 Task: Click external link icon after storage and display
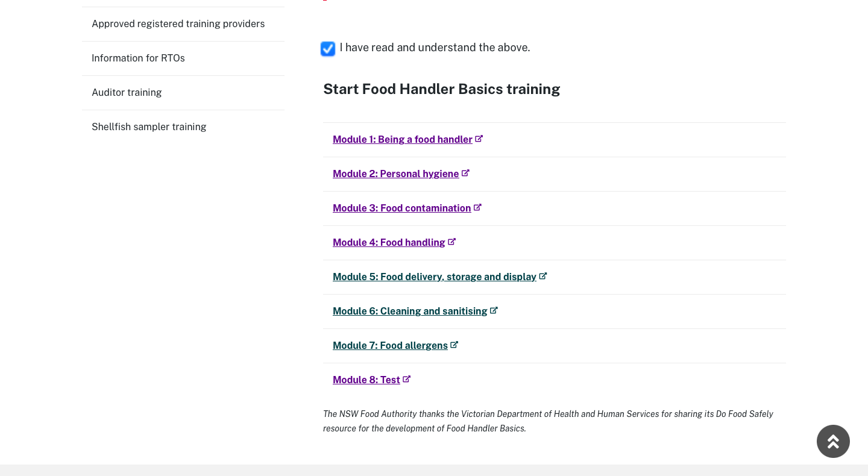click(543, 276)
